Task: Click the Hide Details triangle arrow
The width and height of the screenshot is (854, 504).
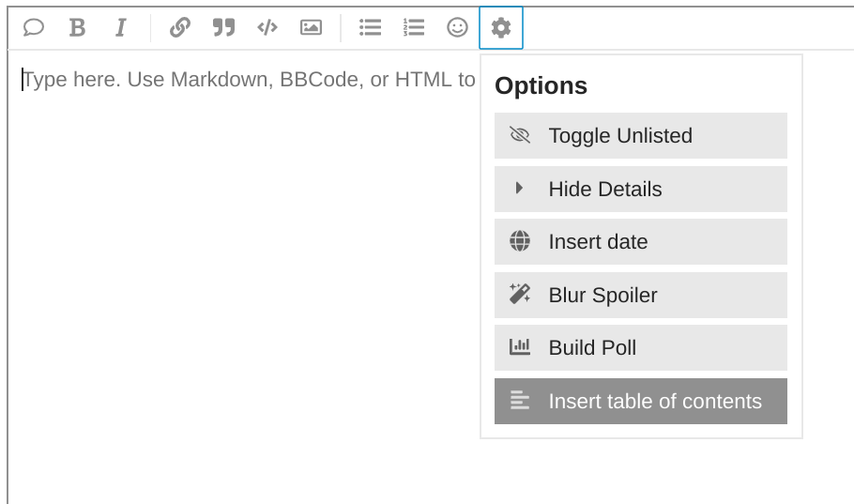Action: click(x=519, y=189)
